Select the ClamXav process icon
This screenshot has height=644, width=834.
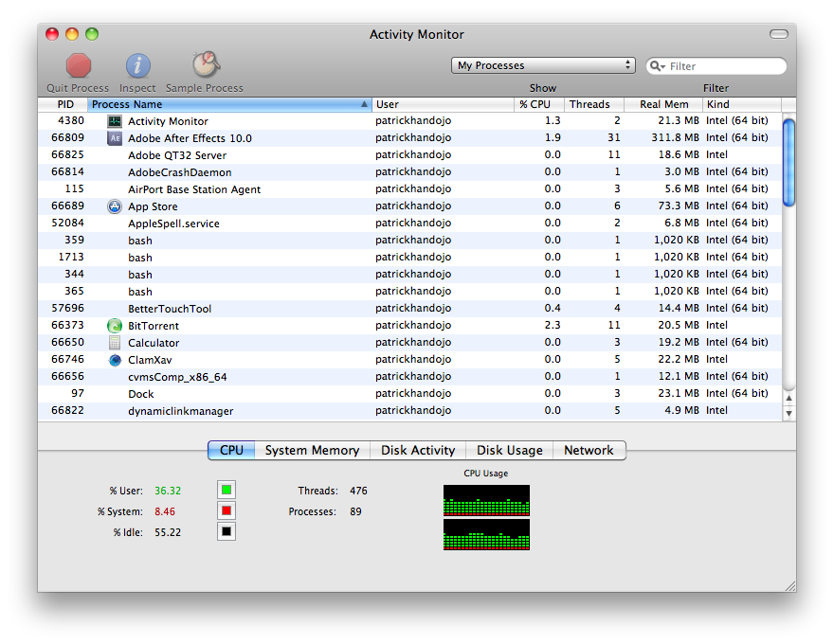(x=115, y=360)
